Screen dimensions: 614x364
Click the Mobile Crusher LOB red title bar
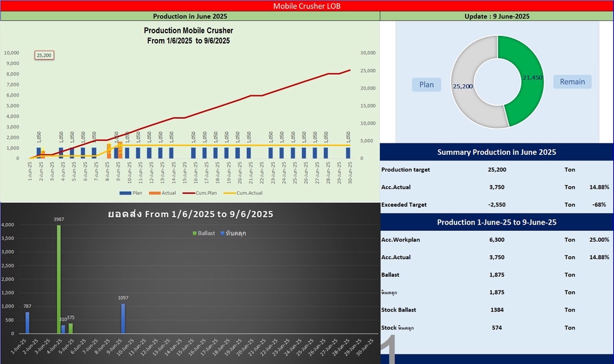tap(306, 6)
